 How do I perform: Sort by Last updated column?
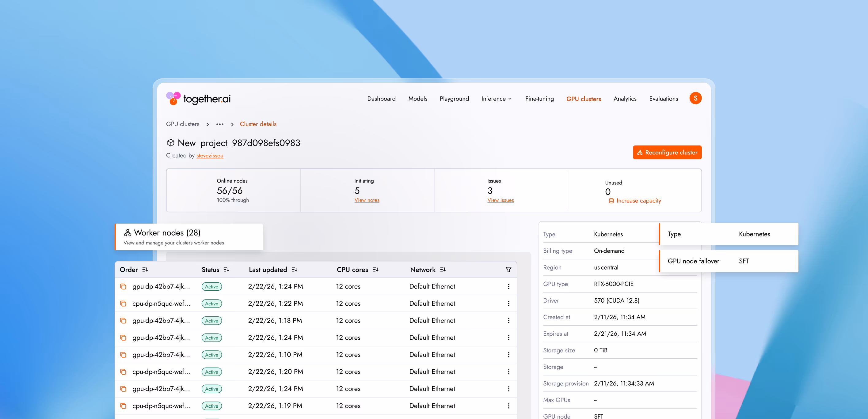tap(295, 270)
